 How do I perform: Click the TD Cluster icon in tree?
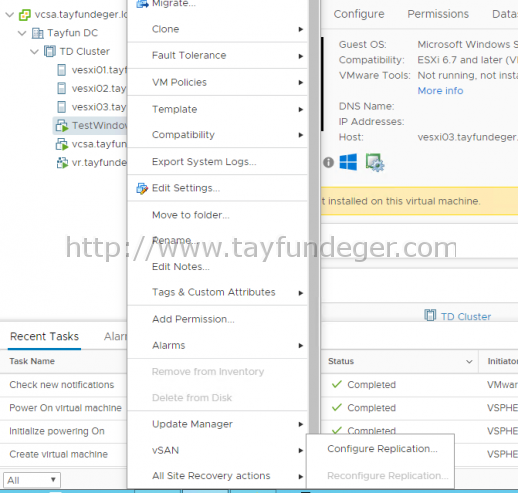tap(50, 52)
